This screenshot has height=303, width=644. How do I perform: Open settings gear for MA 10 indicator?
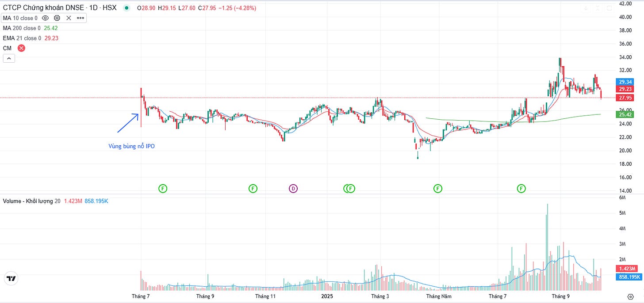(57, 18)
